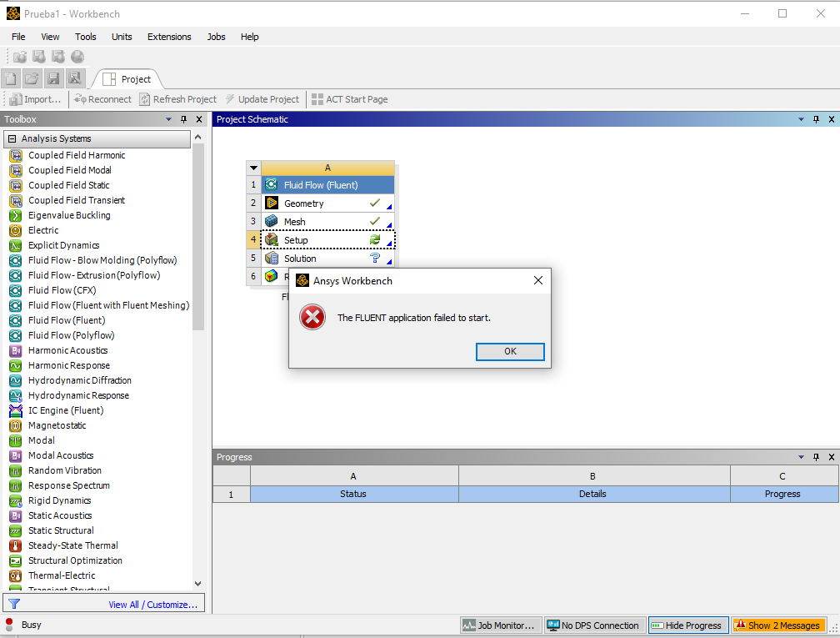Click the Steady-State Thermal icon
The width and height of the screenshot is (840, 638).
[x=16, y=545]
